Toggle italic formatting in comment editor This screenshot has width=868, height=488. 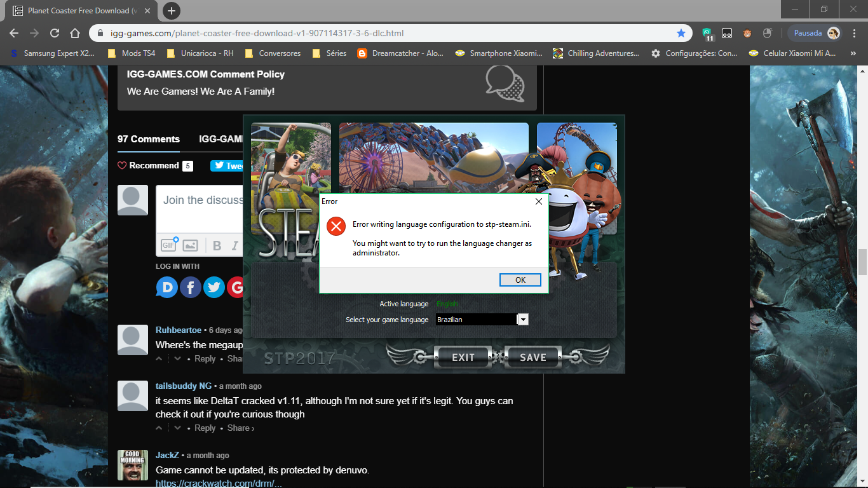(235, 245)
